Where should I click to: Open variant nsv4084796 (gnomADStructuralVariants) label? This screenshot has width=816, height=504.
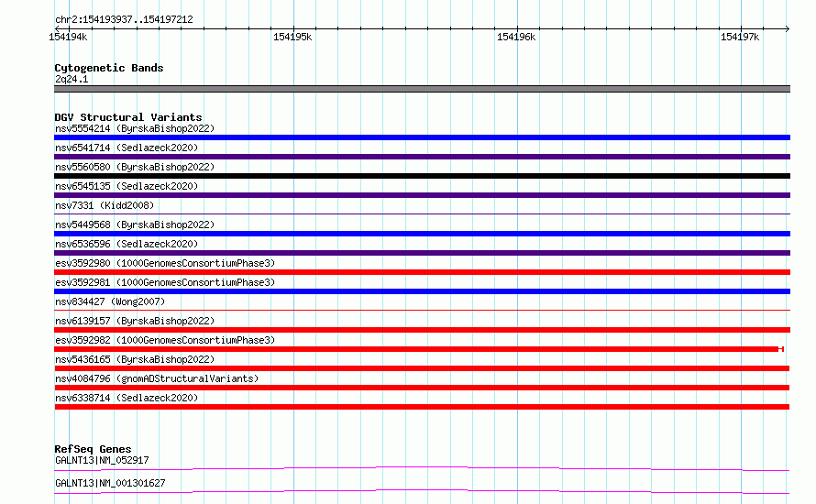click(157, 378)
